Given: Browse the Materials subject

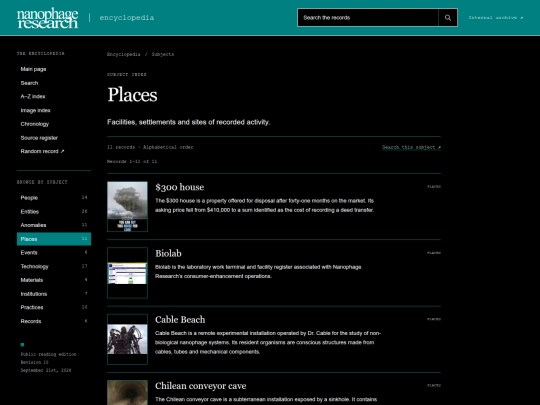Looking at the screenshot, I should (54, 280).
